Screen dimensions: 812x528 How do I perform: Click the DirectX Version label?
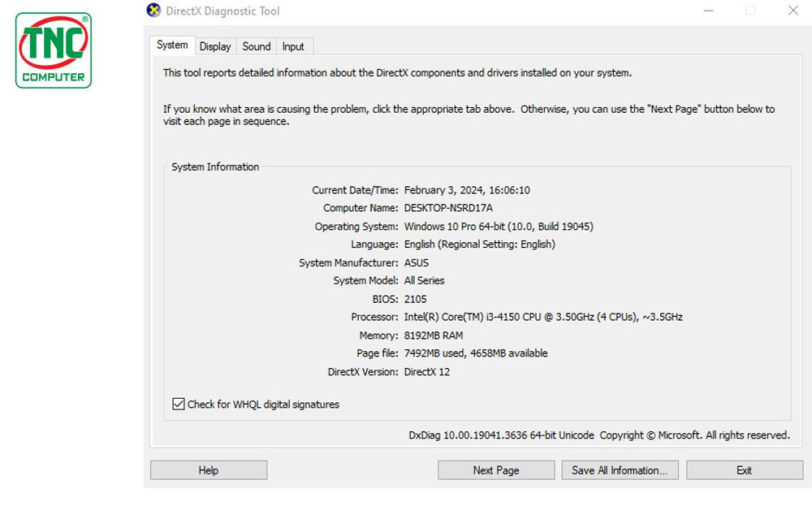[x=363, y=371]
